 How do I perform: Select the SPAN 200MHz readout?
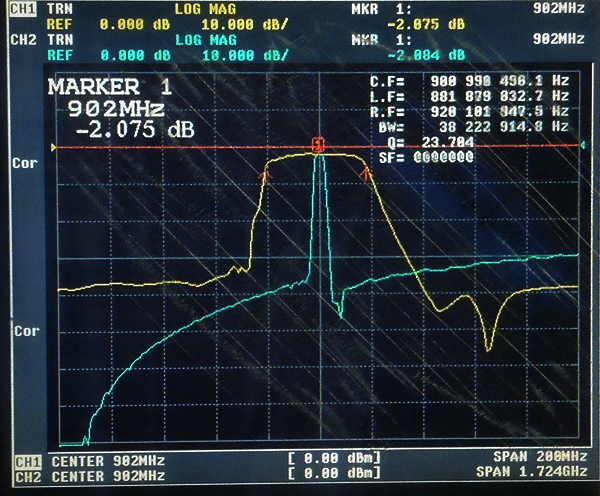538,461
